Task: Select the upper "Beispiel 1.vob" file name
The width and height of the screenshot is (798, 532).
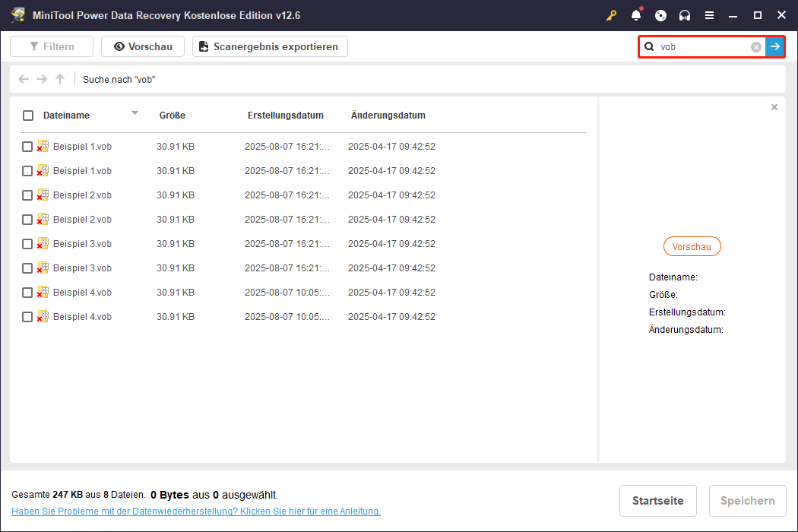Action: [x=82, y=147]
